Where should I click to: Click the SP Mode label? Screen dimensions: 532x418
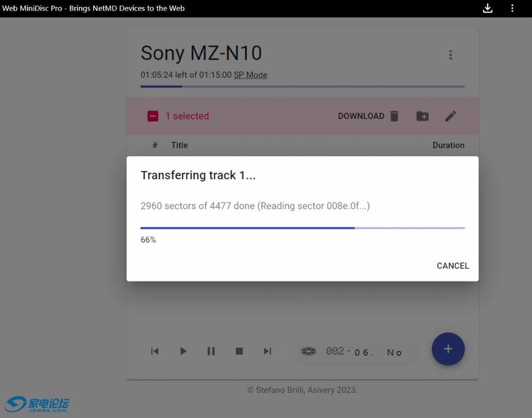[x=250, y=75]
